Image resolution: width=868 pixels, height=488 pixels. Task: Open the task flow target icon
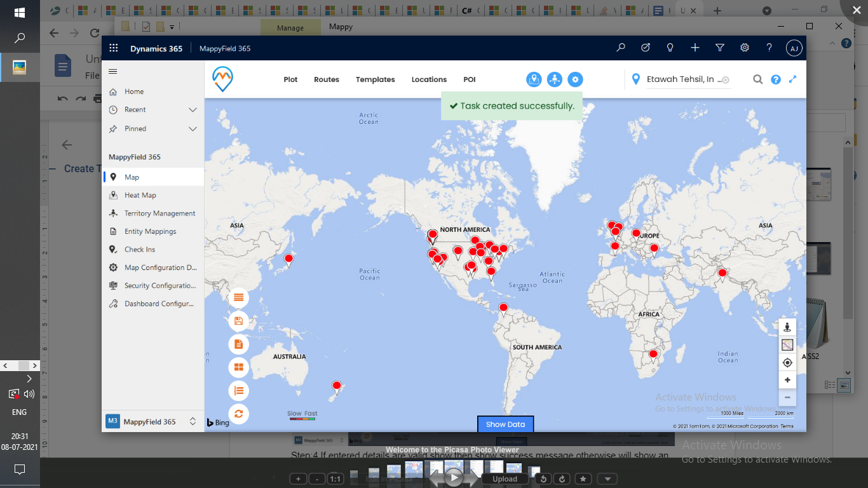[x=646, y=48]
